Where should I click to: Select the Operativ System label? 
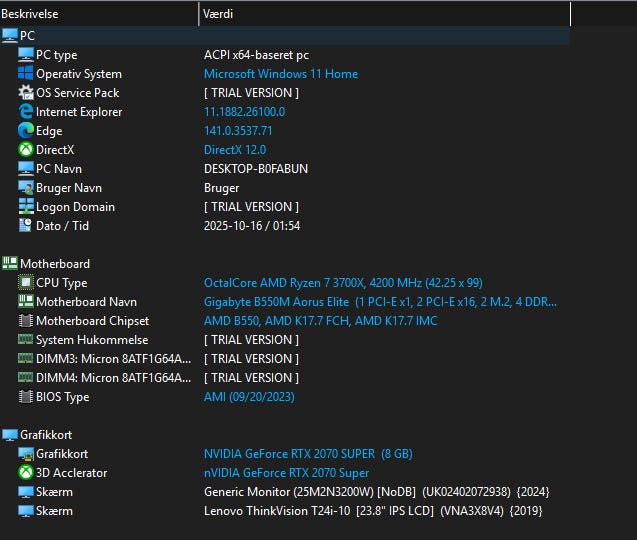[79, 74]
